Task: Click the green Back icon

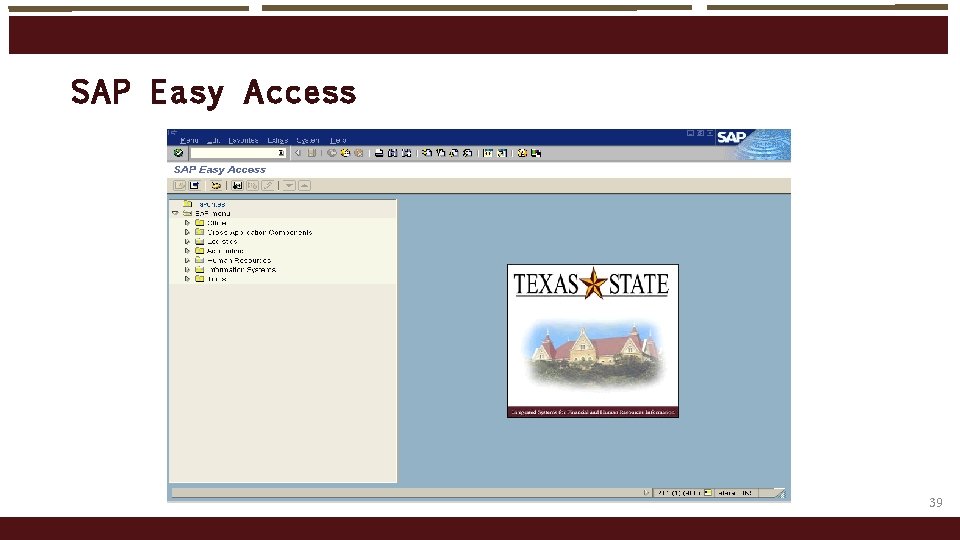Action: click(x=332, y=153)
